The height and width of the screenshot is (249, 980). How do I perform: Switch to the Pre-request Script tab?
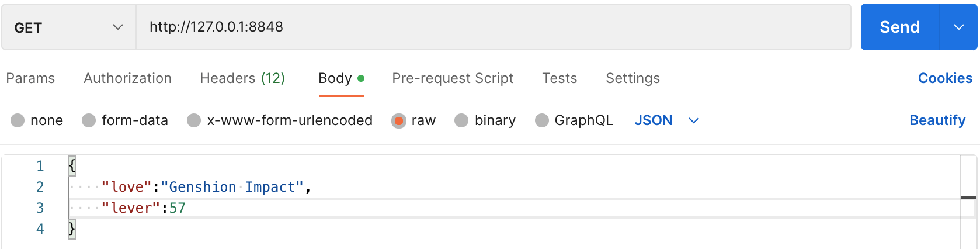pos(453,78)
